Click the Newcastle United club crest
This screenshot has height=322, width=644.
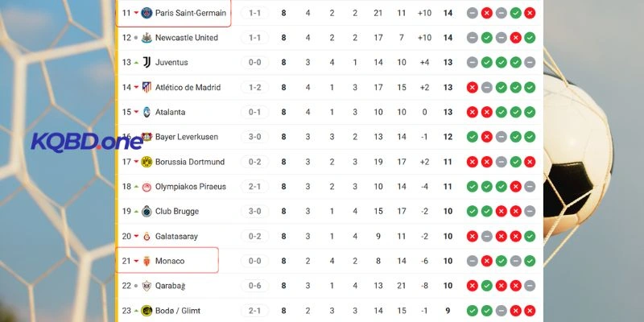click(x=147, y=38)
